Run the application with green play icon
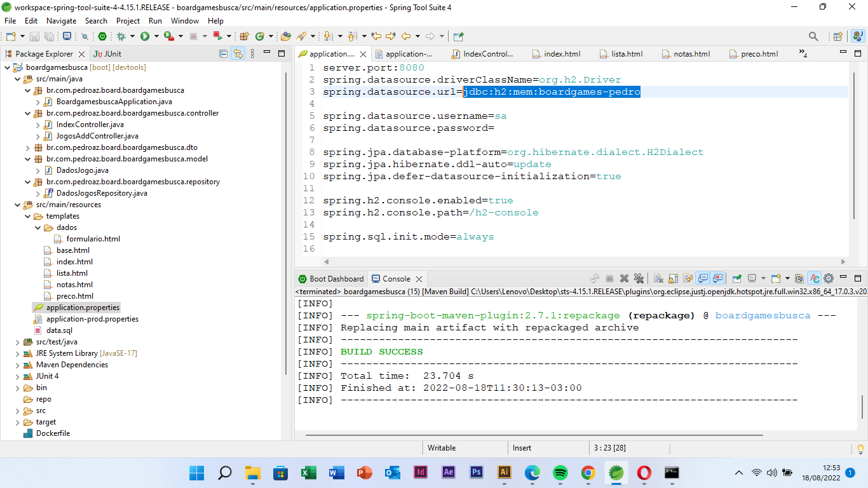The image size is (868, 488). click(x=145, y=36)
